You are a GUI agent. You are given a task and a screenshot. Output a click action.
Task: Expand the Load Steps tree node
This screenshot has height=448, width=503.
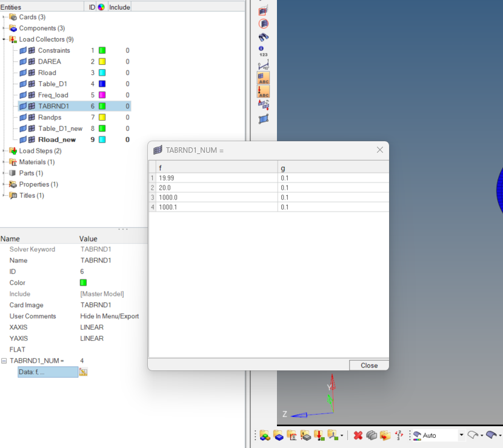(4, 151)
